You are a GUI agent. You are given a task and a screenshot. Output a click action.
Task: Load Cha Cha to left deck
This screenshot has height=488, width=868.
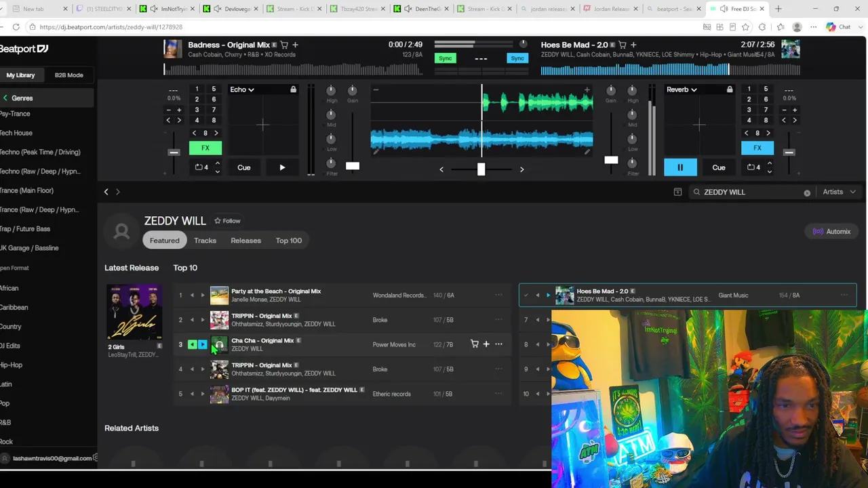pyautogui.click(x=192, y=345)
